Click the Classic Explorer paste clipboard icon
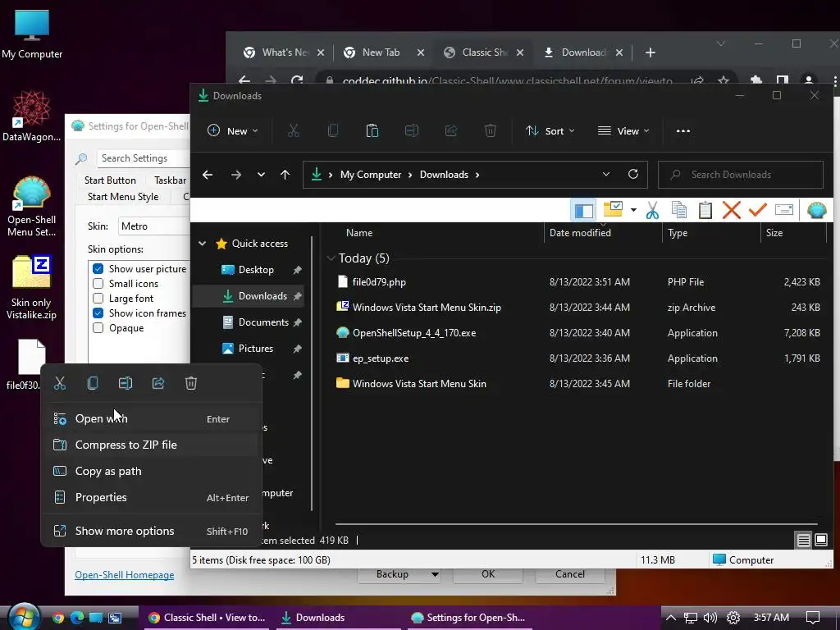The height and width of the screenshot is (630, 840). point(705,210)
